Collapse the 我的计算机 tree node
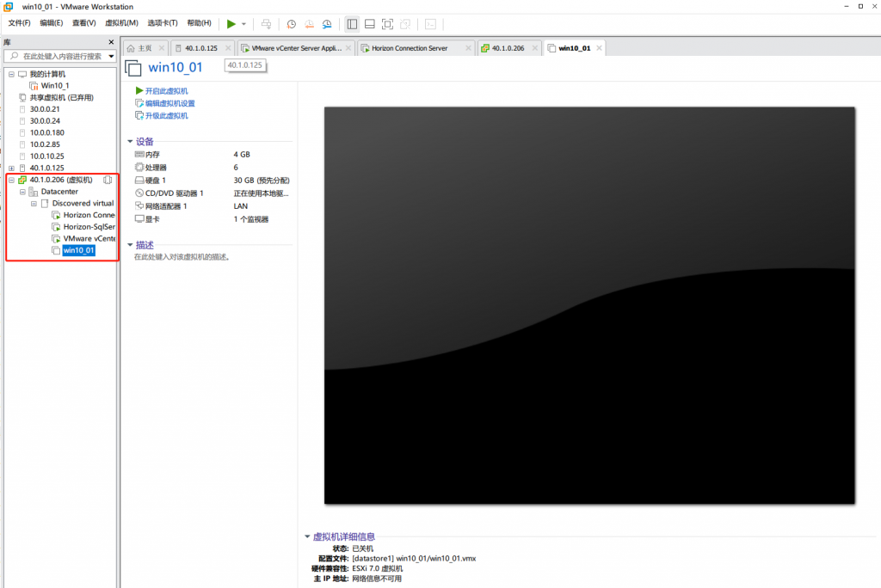Screen dimensions: 881x588 (11, 74)
